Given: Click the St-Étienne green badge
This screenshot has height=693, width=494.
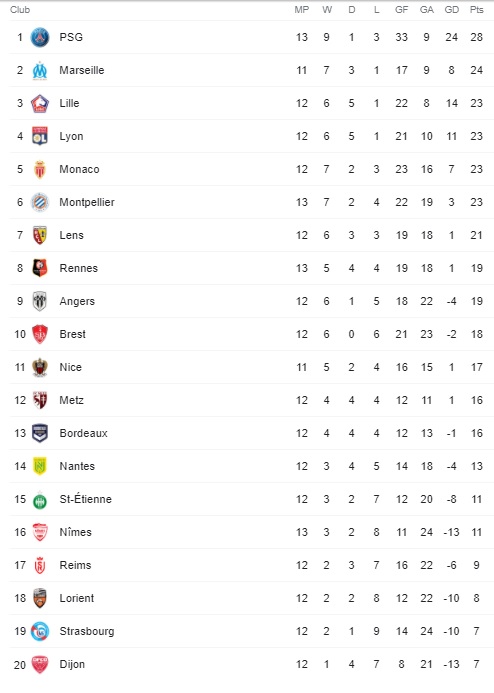Looking at the screenshot, I should point(40,500).
